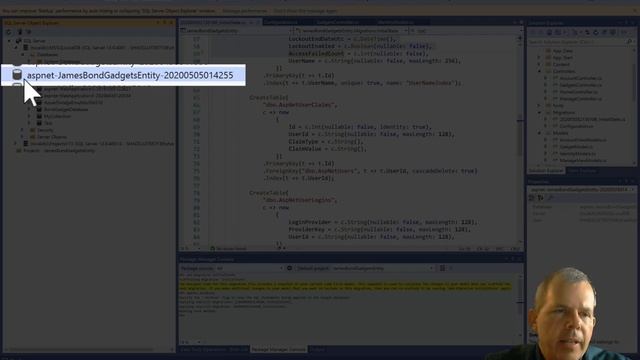Viewport: 640px width, 360px height.
Task: Open Configuration.cs under Migrations
Action: [576, 126]
